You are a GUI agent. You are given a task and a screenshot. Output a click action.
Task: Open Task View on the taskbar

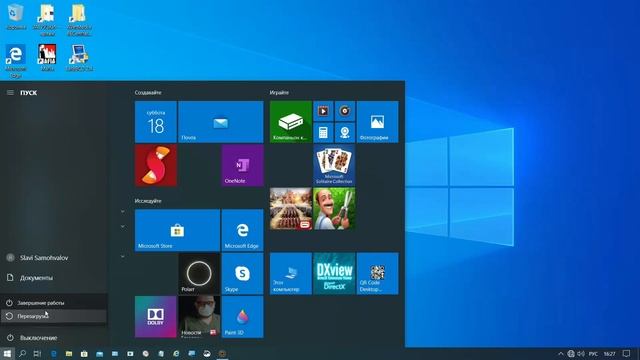(x=38, y=354)
